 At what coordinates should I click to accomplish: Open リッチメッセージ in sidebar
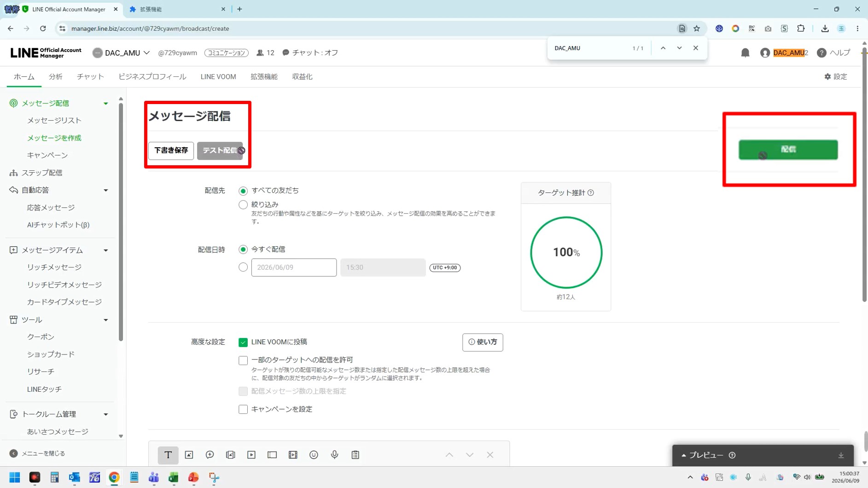[54, 267]
